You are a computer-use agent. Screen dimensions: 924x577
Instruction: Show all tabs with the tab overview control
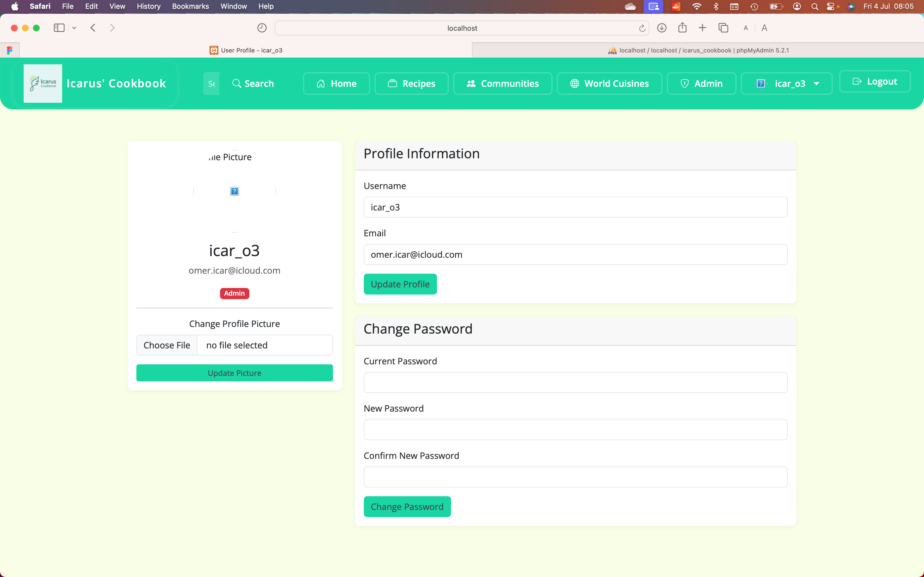(x=723, y=27)
